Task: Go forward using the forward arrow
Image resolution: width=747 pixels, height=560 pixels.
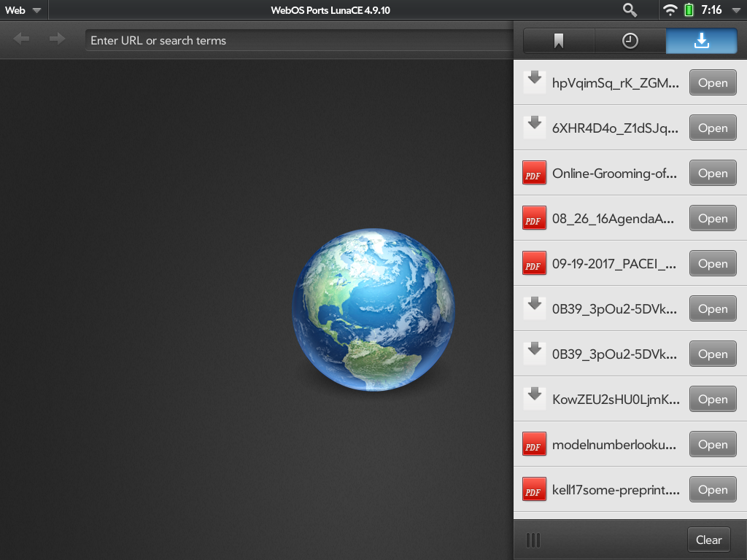Action: point(57,39)
